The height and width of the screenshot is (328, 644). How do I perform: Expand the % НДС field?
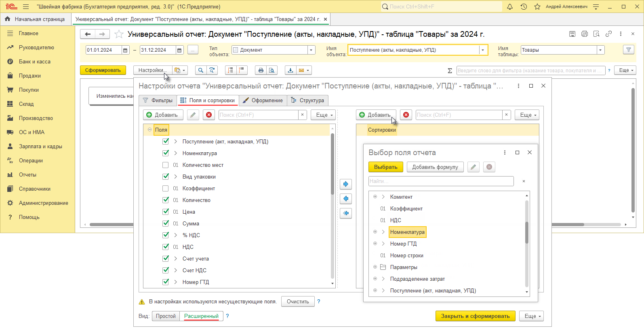point(176,235)
